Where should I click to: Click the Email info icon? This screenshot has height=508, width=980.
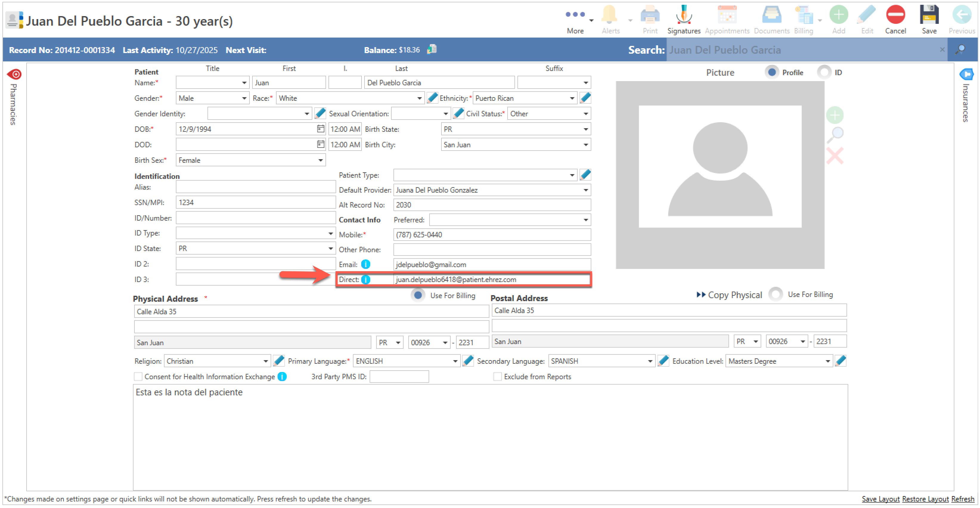coord(365,264)
